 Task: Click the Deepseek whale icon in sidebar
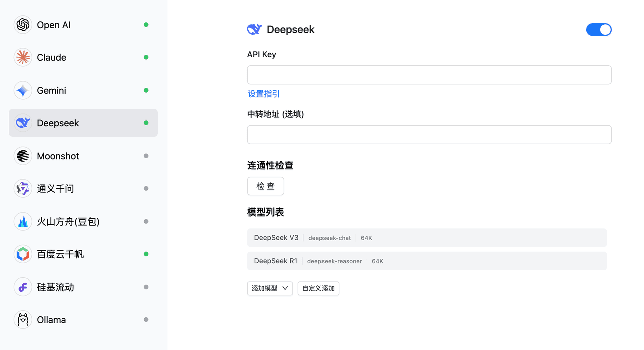(23, 123)
